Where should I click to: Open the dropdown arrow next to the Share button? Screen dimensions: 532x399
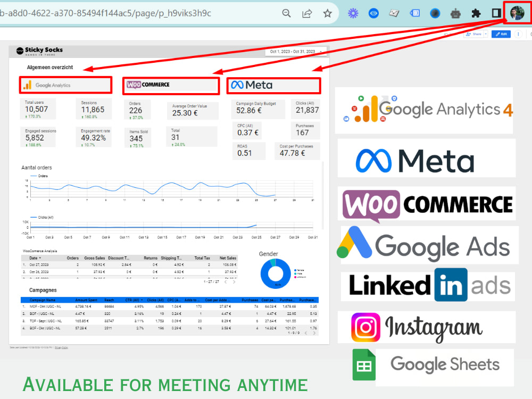pos(485,34)
